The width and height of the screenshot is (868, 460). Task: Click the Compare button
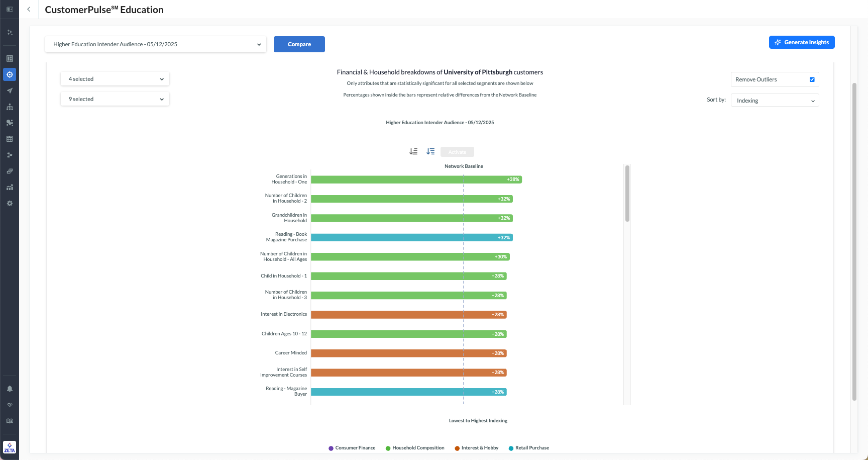(299, 44)
